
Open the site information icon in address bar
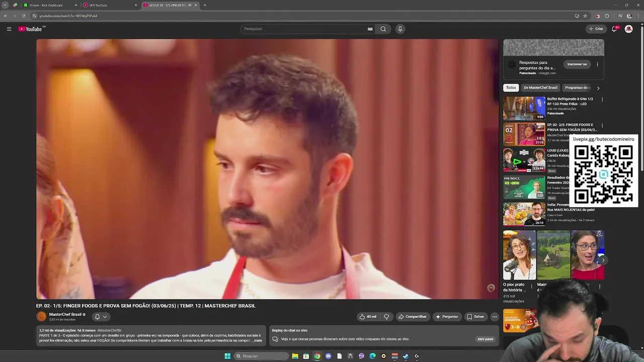(x=34, y=16)
